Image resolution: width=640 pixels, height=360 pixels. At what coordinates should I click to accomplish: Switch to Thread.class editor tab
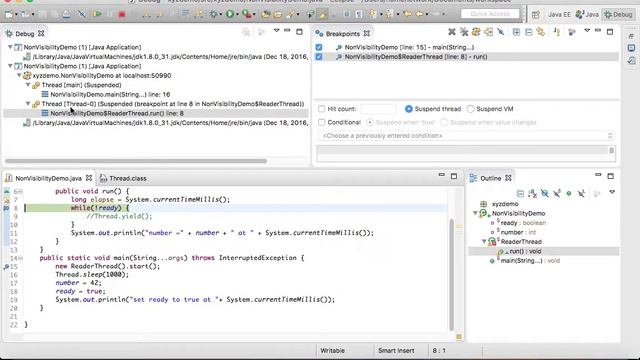pos(123,178)
